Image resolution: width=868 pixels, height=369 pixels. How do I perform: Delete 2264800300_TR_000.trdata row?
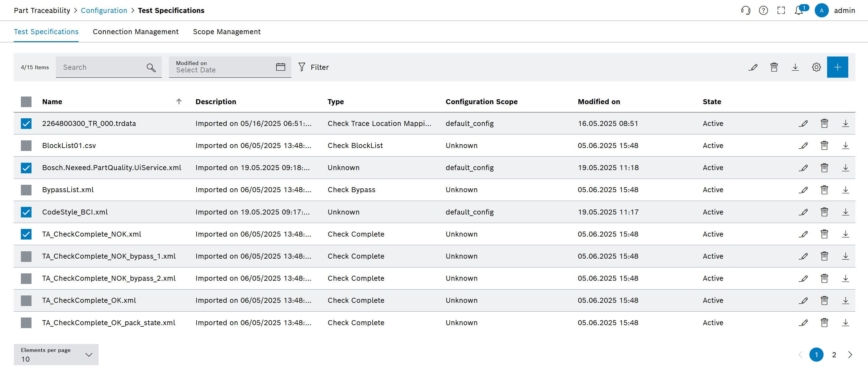point(824,123)
